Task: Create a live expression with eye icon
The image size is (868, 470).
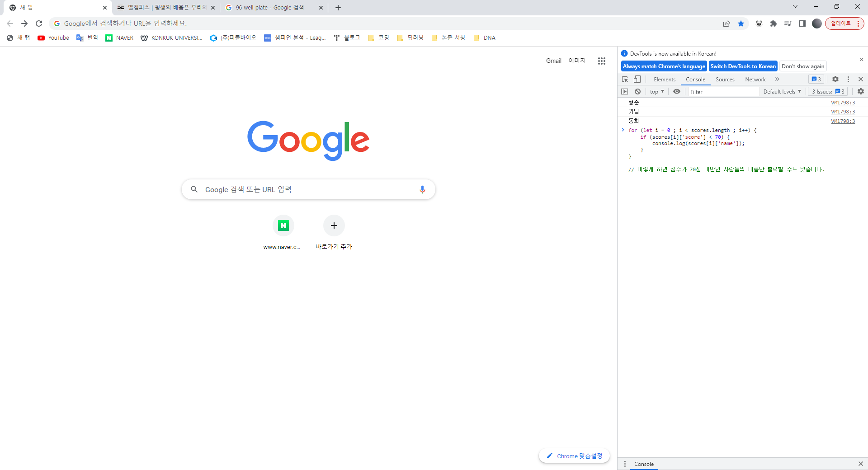Action: click(x=677, y=92)
